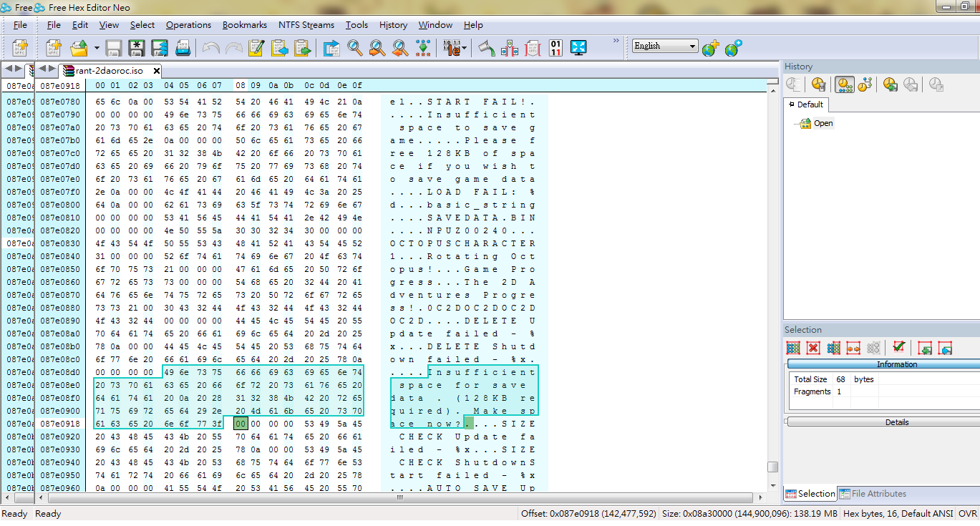
Task: Click the binary 01/11 view icon
Action: pos(556,49)
